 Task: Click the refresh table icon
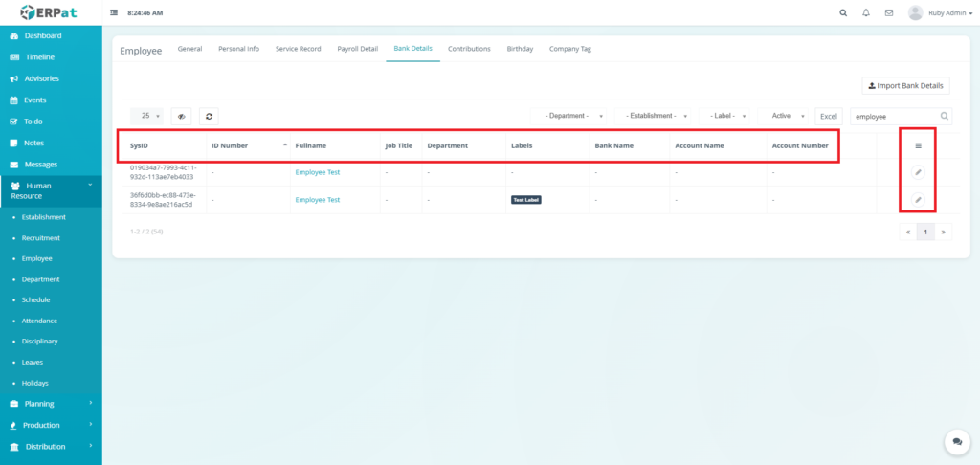click(210, 116)
